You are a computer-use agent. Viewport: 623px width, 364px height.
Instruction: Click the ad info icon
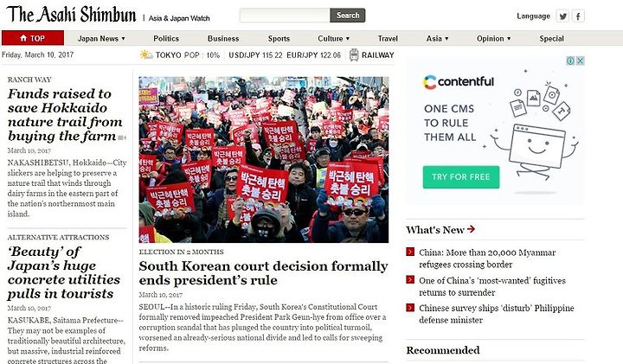[570, 61]
